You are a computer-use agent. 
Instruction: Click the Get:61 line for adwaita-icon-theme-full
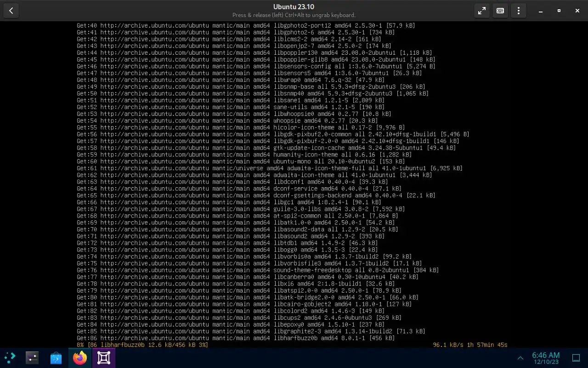270,168
